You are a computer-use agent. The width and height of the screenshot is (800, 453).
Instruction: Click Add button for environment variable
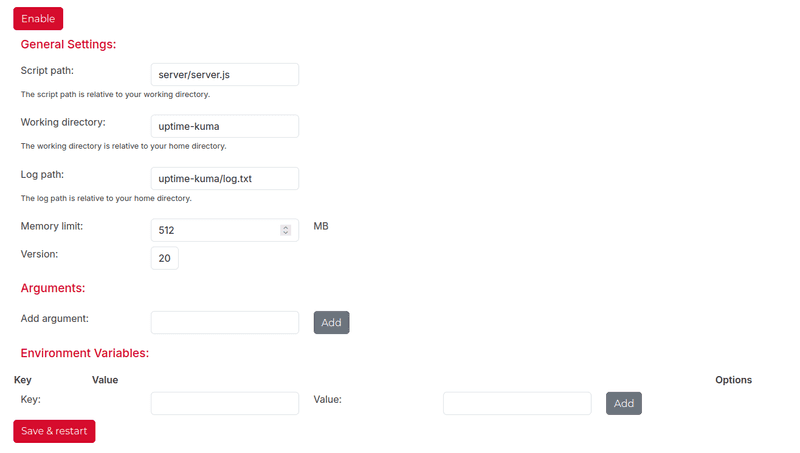[623, 403]
